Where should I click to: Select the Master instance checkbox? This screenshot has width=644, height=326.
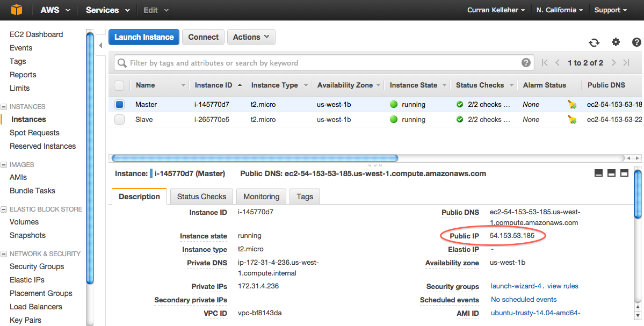pos(120,105)
